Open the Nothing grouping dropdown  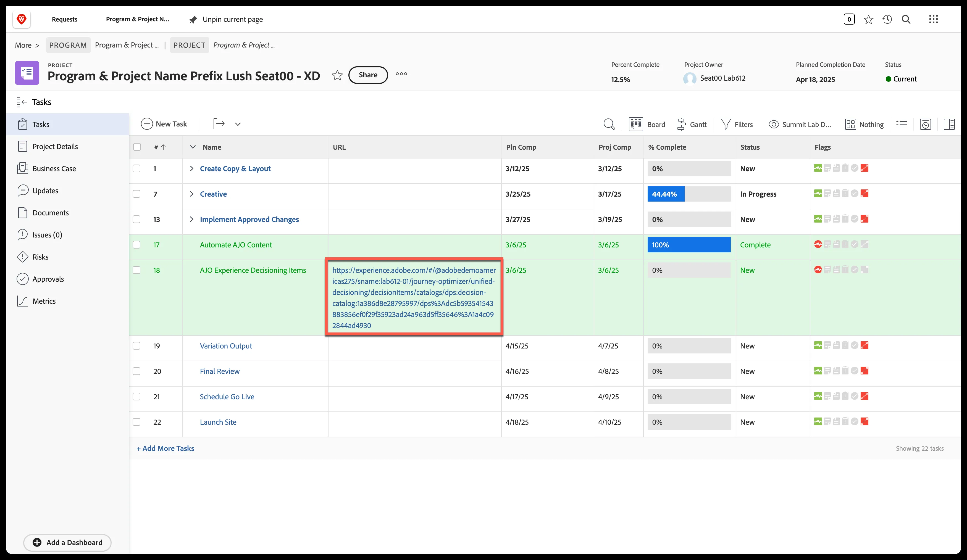[x=864, y=124]
